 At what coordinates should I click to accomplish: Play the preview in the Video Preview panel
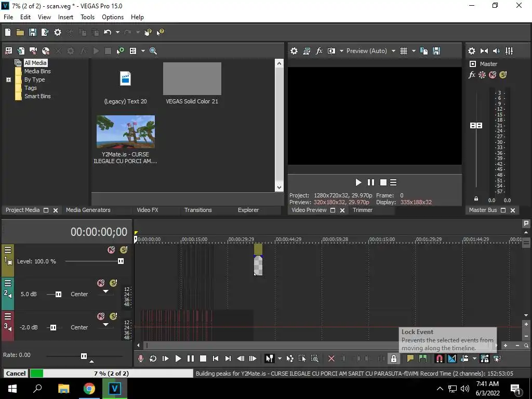click(x=358, y=182)
